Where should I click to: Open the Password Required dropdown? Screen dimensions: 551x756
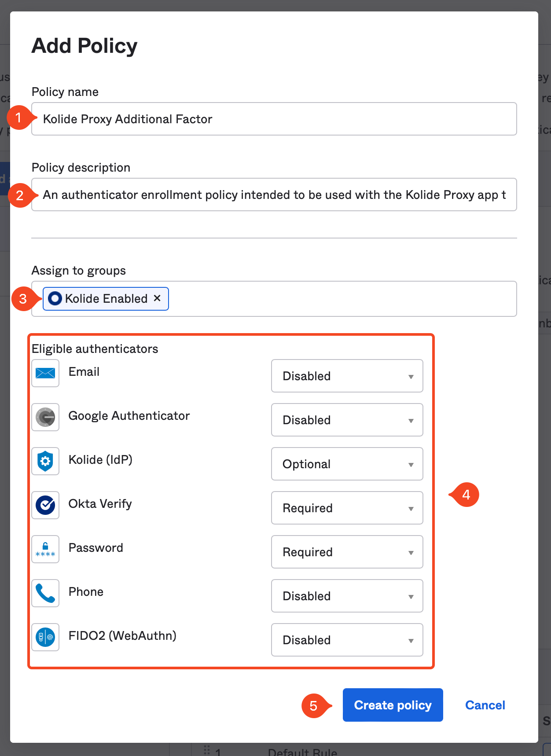[347, 552]
